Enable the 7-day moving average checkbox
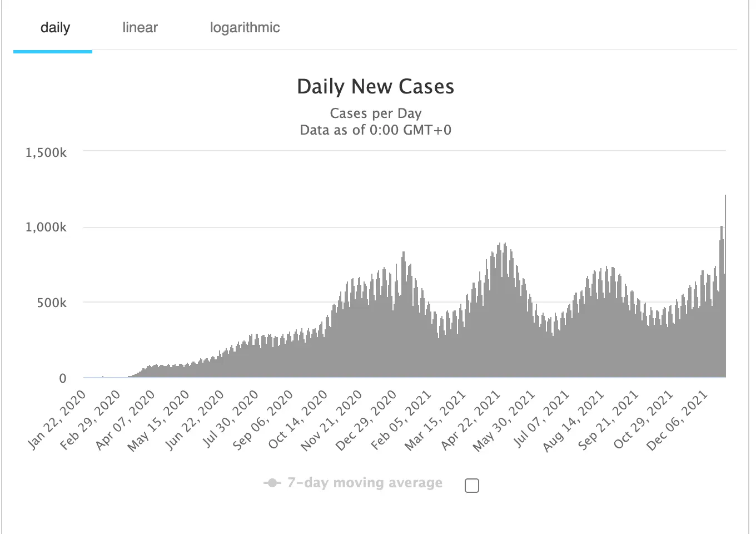The width and height of the screenshot is (756, 534). pos(471,486)
